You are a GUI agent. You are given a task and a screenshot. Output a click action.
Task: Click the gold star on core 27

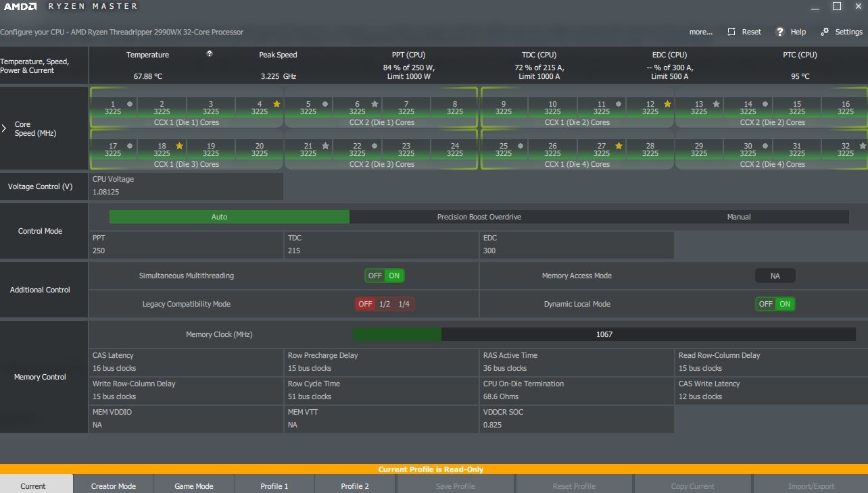(x=619, y=146)
